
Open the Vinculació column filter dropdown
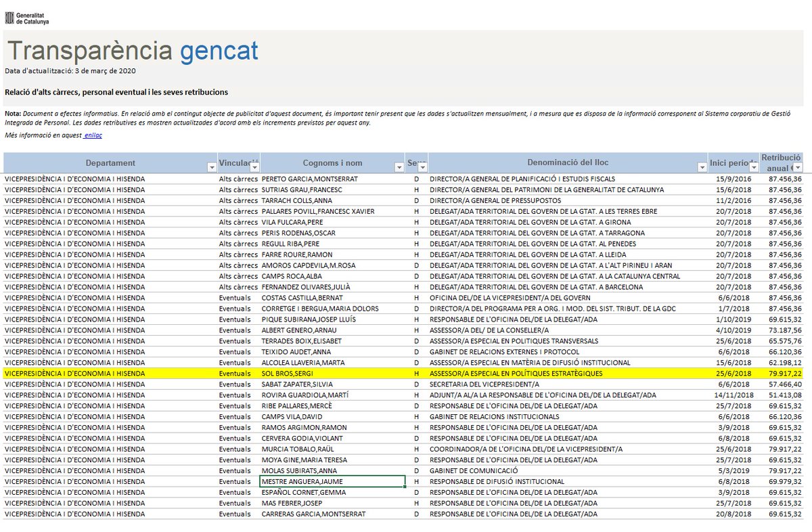point(254,167)
